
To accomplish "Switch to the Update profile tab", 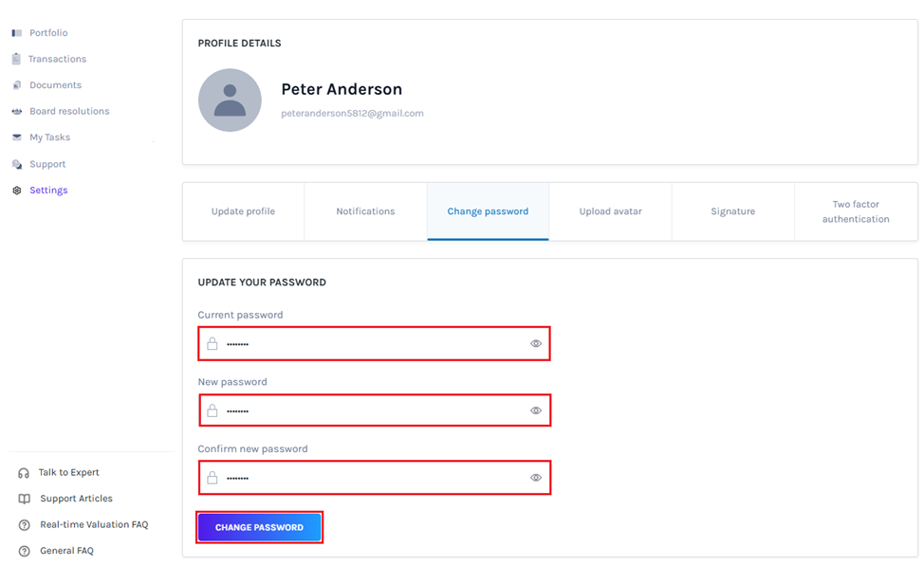I will (242, 211).
